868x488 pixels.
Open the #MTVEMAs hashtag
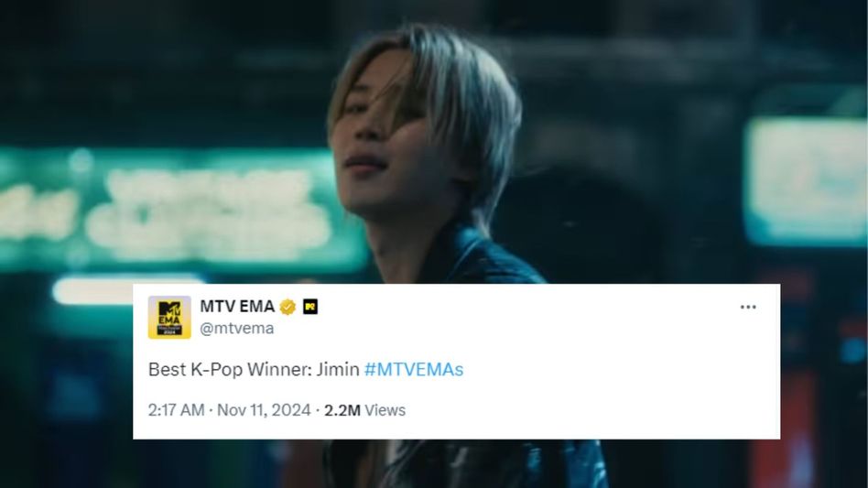point(414,369)
